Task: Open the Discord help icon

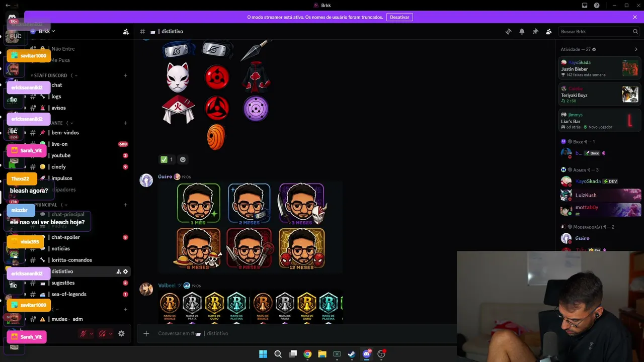Action: point(597,6)
